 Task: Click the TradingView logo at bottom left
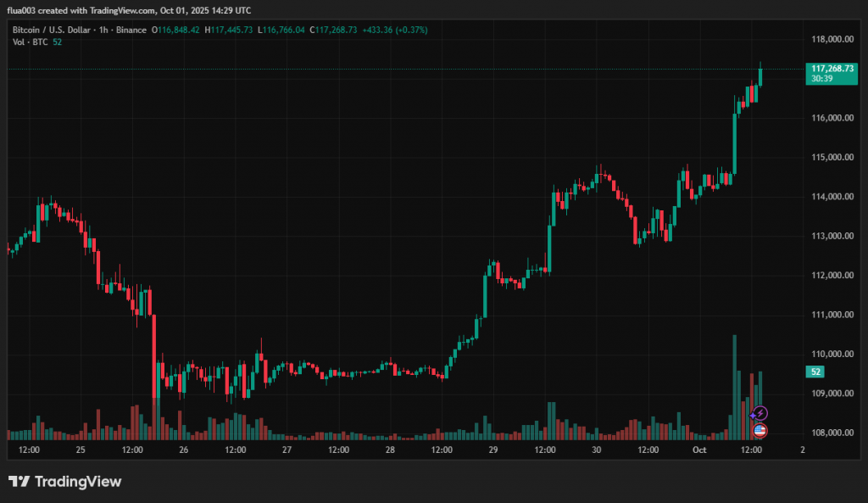tap(65, 482)
